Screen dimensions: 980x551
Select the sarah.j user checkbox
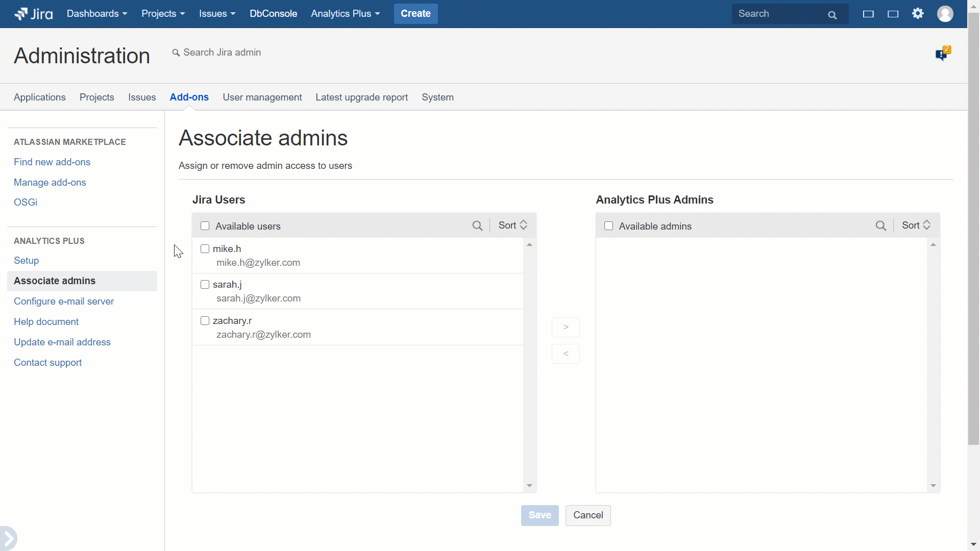pos(205,285)
